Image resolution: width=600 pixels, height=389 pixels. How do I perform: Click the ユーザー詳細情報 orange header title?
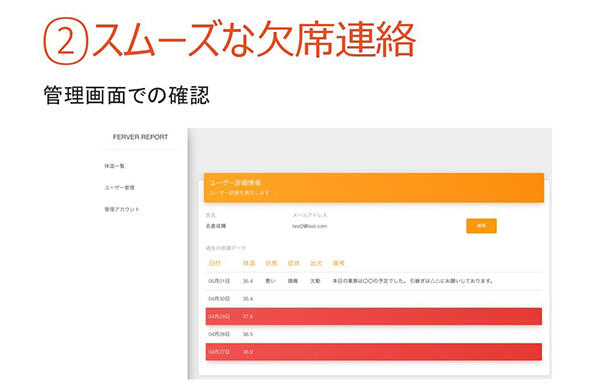tap(235, 183)
